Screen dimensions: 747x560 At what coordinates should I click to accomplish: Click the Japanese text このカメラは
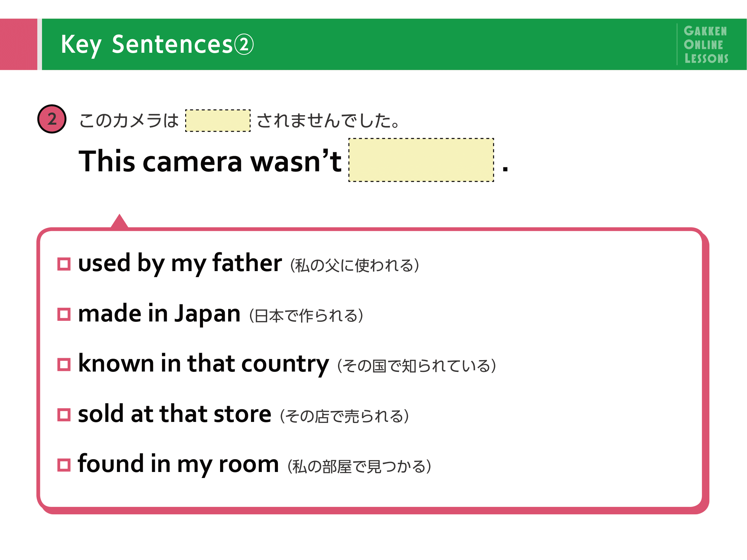[x=129, y=121]
